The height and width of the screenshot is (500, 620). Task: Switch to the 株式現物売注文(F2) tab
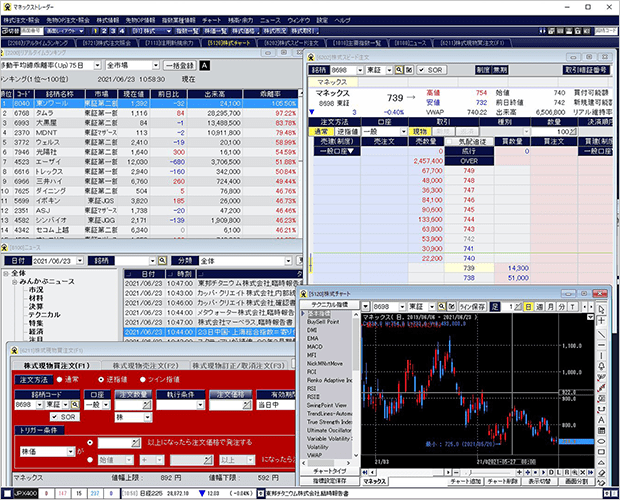[x=145, y=366]
